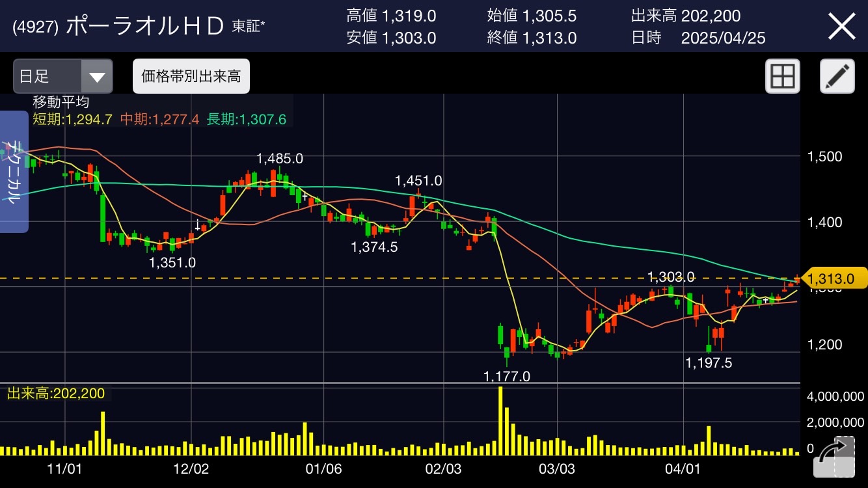Tap the ポーラオルHD stock name

(145, 26)
